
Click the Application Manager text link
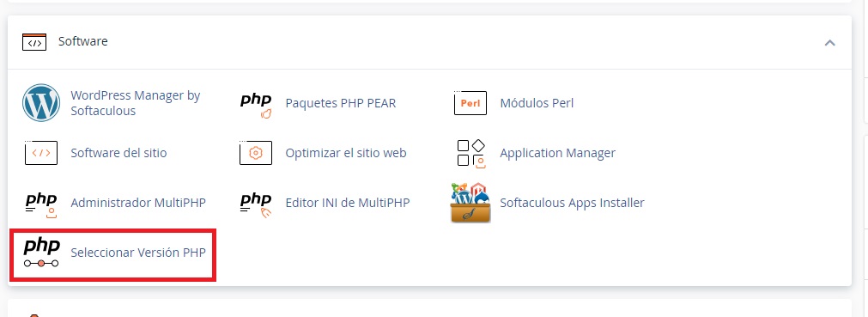click(x=557, y=153)
